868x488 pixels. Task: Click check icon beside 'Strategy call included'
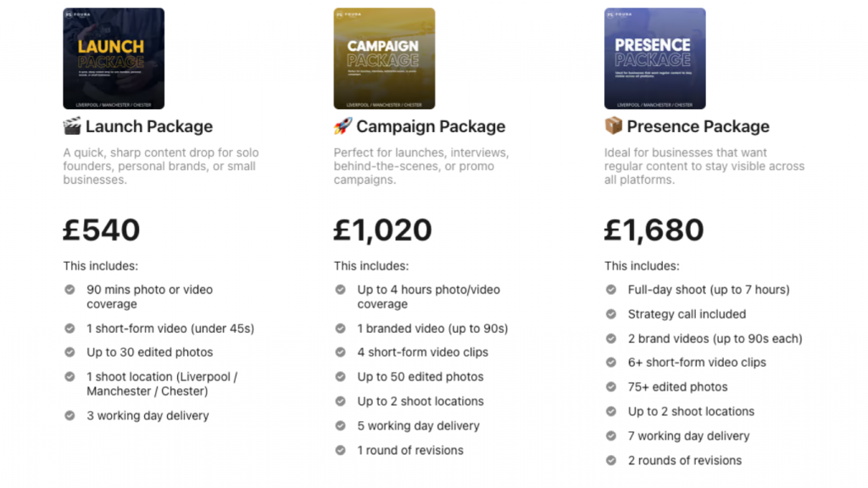[611, 313]
